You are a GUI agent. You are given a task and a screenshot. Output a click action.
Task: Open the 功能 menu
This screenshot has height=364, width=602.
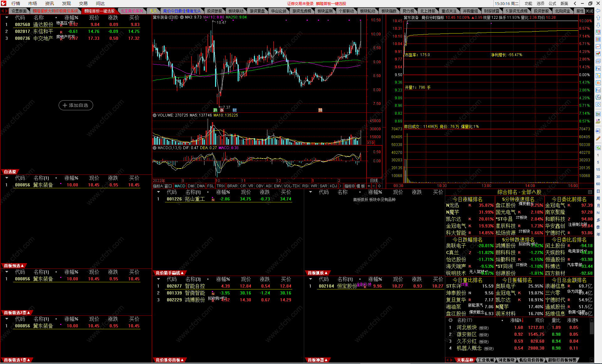coord(529,3)
